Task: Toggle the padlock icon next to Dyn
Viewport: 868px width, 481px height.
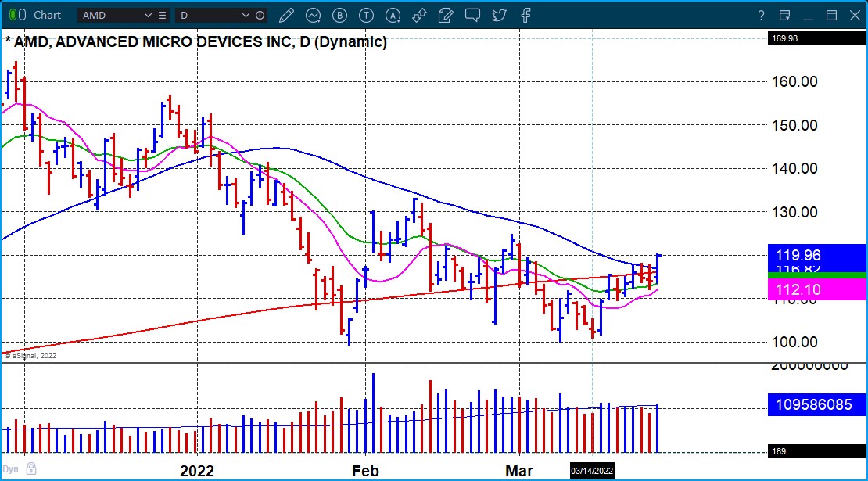Action: (31, 468)
